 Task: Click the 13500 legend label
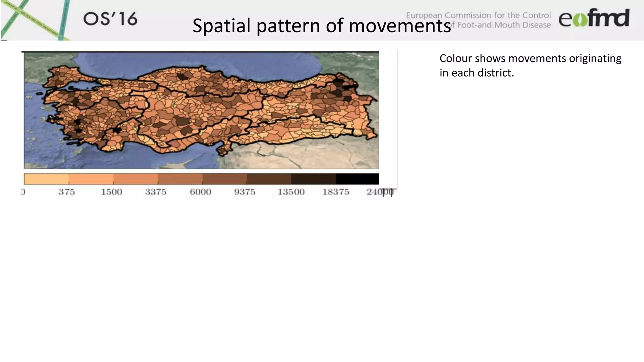(x=291, y=192)
